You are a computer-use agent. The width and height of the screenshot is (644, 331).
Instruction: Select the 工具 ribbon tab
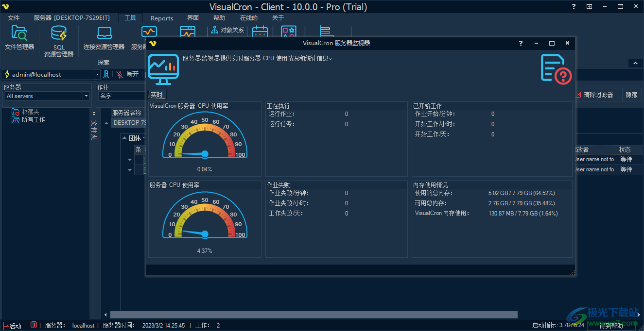pyautogui.click(x=130, y=18)
